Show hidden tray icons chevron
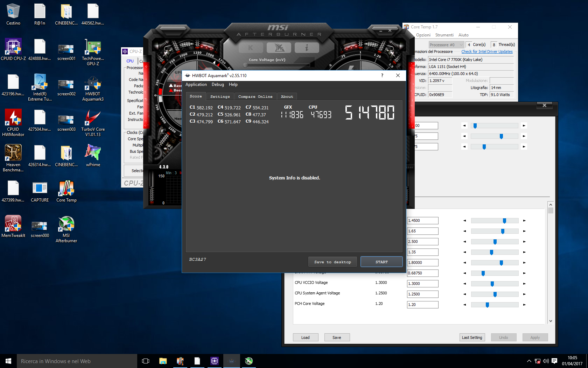Viewport: 588px width, 368px height. coord(529,361)
